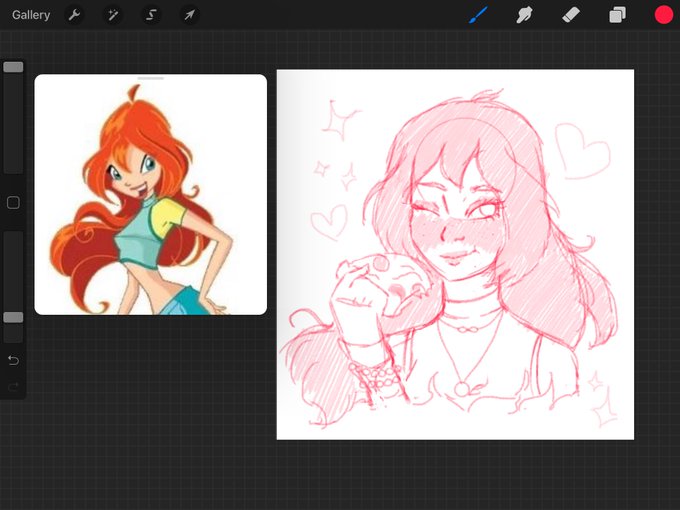680x510 pixels.
Task: Select the Selection tool (S icon)
Action: click(151, 15)
